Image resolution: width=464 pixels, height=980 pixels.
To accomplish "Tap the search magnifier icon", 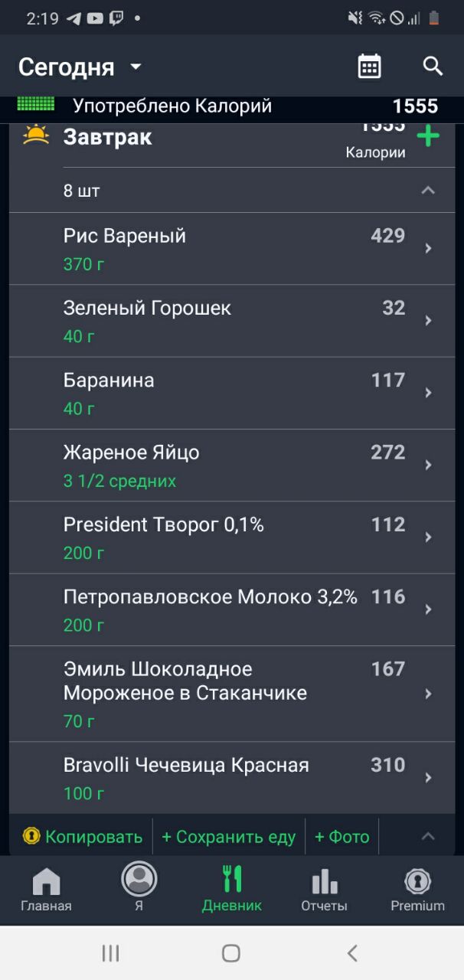I will [433, 67].
